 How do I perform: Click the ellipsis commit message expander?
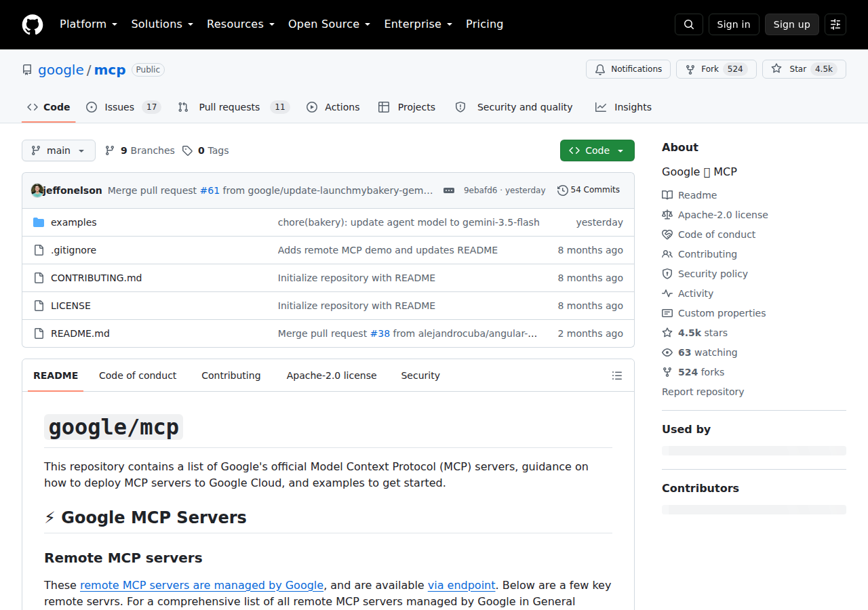click(449, 190)
